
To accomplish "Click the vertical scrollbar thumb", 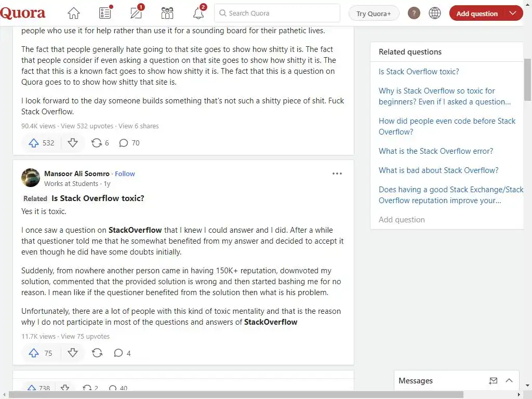I will point(527,79).
